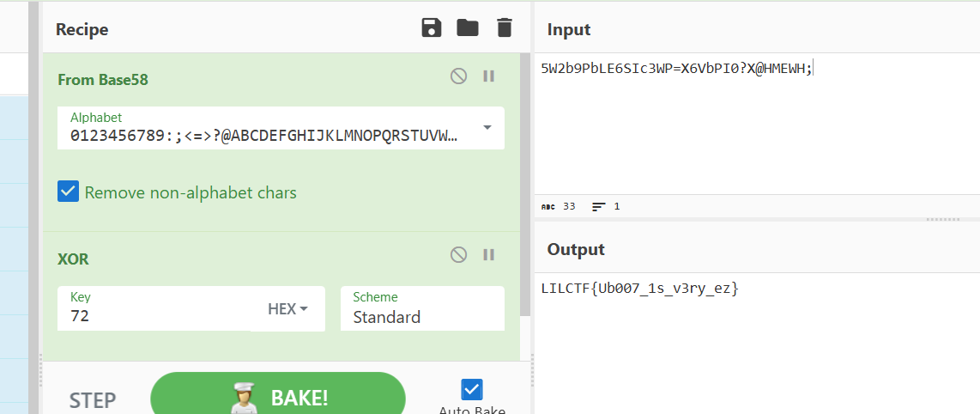Open the XOR Scheme selector
The height and width of the screenshot is (414, 980).
421,309
